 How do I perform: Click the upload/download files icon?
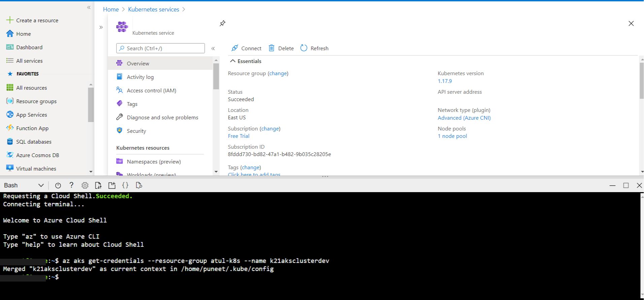pyautogui.click(x=98, y=185)
